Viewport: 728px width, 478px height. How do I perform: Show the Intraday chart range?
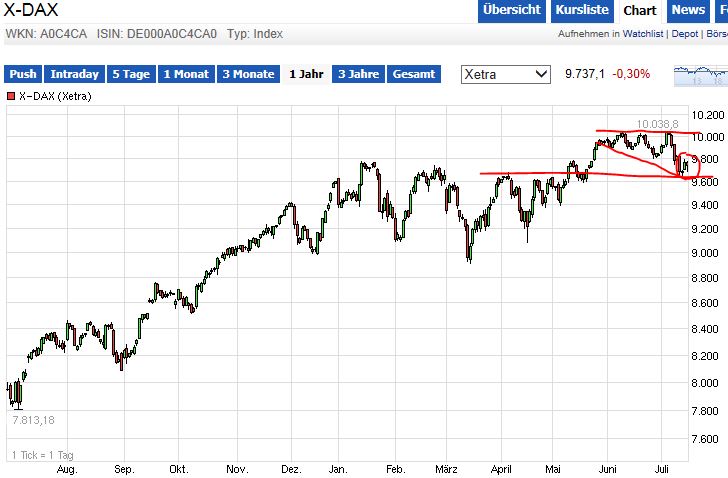(x=75, y=74)
